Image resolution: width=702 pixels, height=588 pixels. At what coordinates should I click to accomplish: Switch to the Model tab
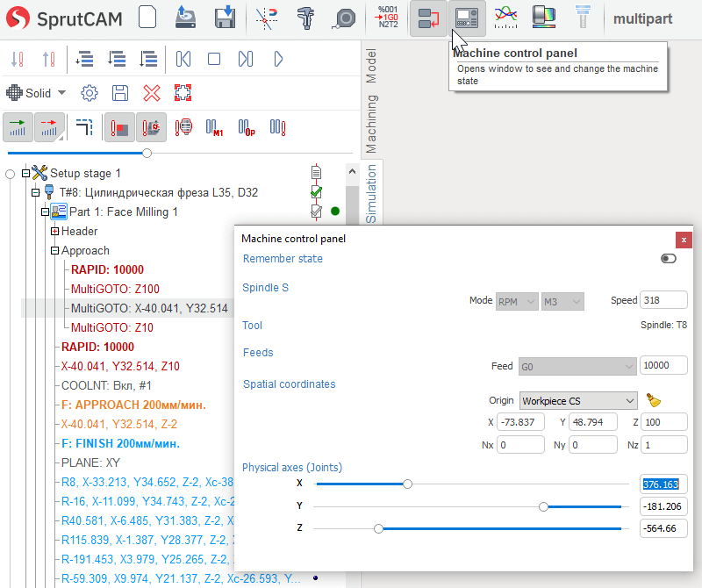coord(371,66)
